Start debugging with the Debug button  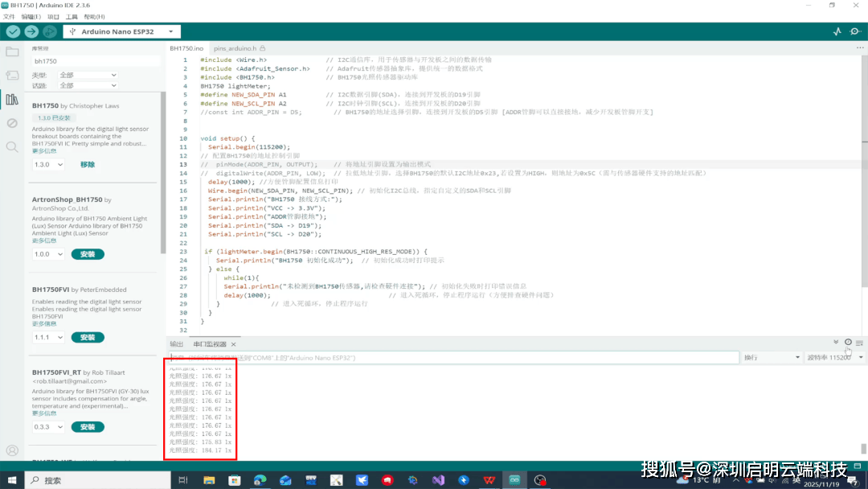click(50, 31)
